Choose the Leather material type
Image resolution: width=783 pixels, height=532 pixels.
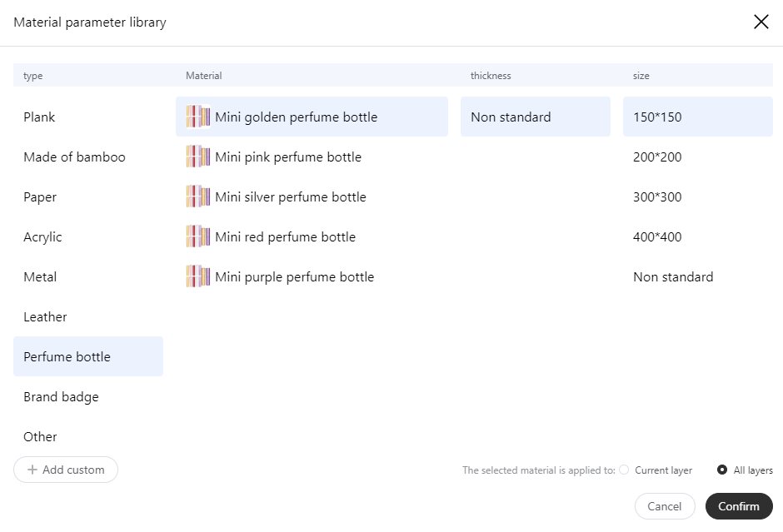click(88, 316)
